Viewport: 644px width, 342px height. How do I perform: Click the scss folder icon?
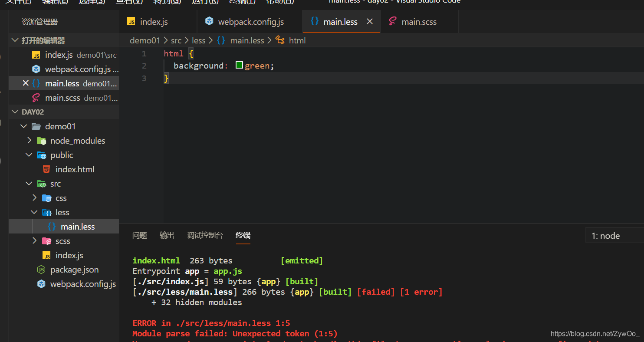(46, 241)
